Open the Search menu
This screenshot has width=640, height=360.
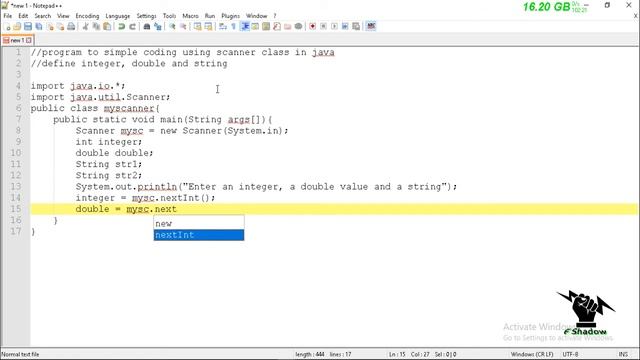tap(43, 16)
